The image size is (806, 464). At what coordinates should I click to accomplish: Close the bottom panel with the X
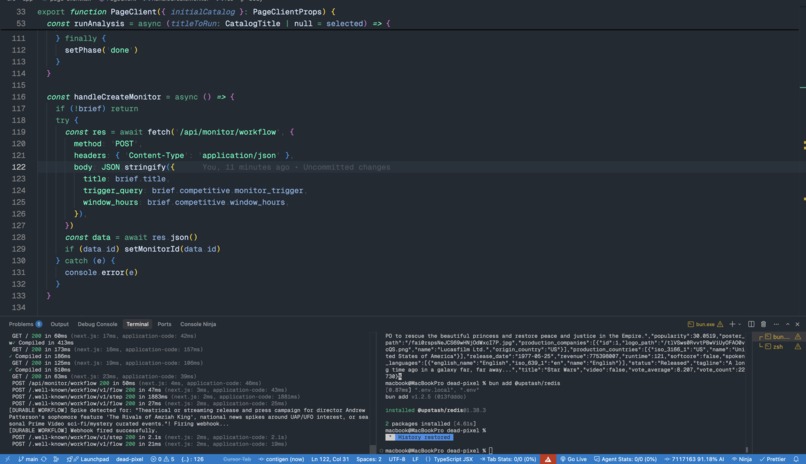(797, 324)
